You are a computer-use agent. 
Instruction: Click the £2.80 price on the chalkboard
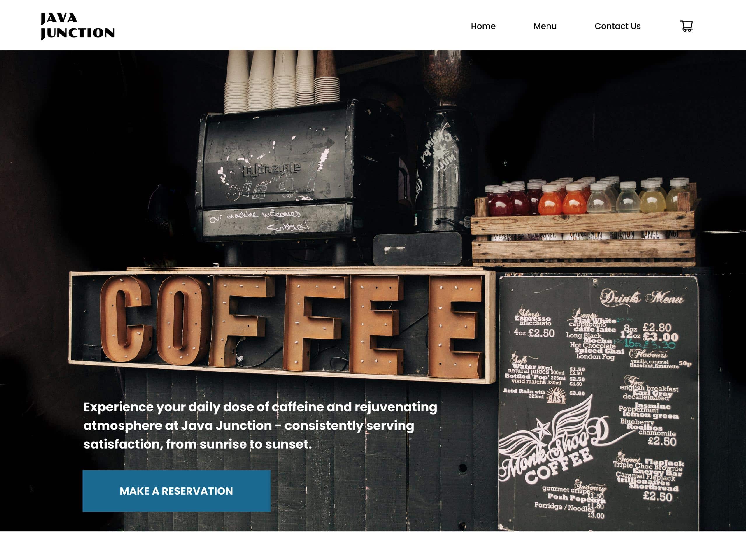coord(657,328)
